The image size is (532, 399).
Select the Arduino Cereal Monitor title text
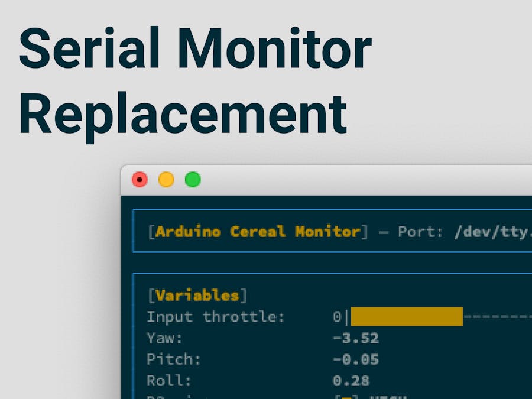[x=258, y=232]
